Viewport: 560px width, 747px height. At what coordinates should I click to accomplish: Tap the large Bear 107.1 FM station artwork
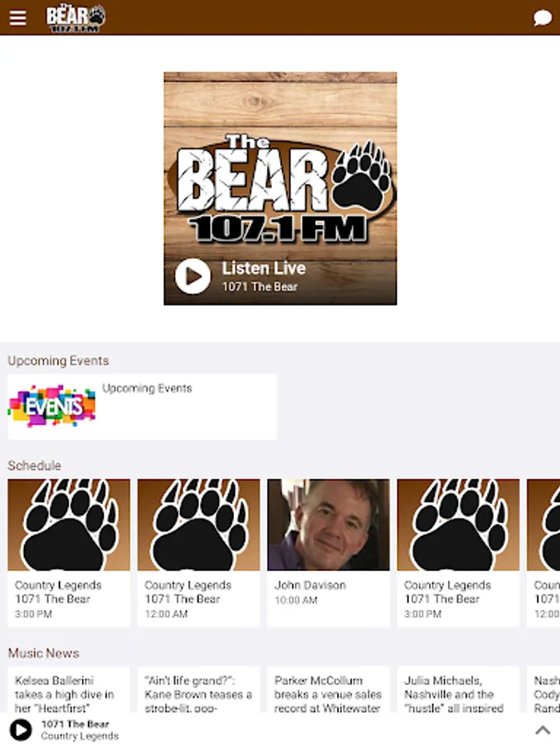click(x=280, y=188)
